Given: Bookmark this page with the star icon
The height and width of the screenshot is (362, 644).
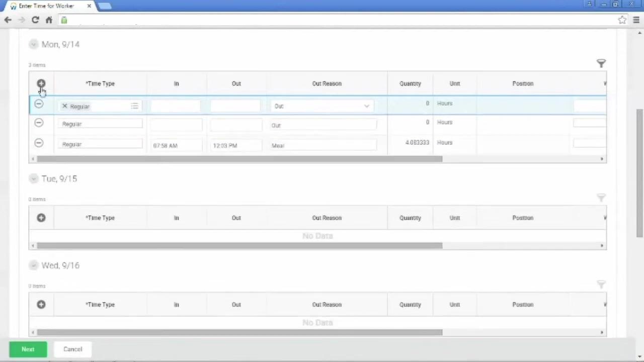Looking at the screenshot, I should pos(622,20).
